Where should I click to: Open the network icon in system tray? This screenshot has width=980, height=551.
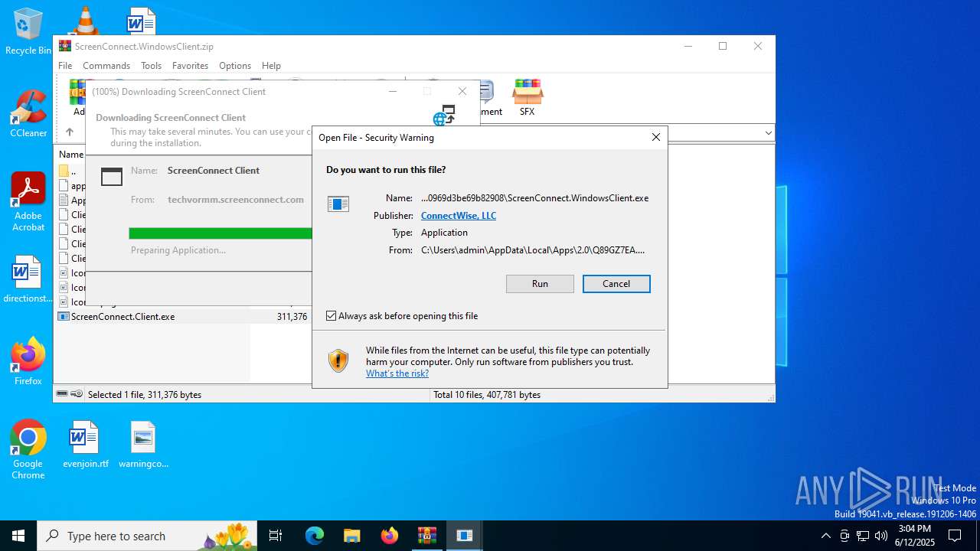point(863,536)
